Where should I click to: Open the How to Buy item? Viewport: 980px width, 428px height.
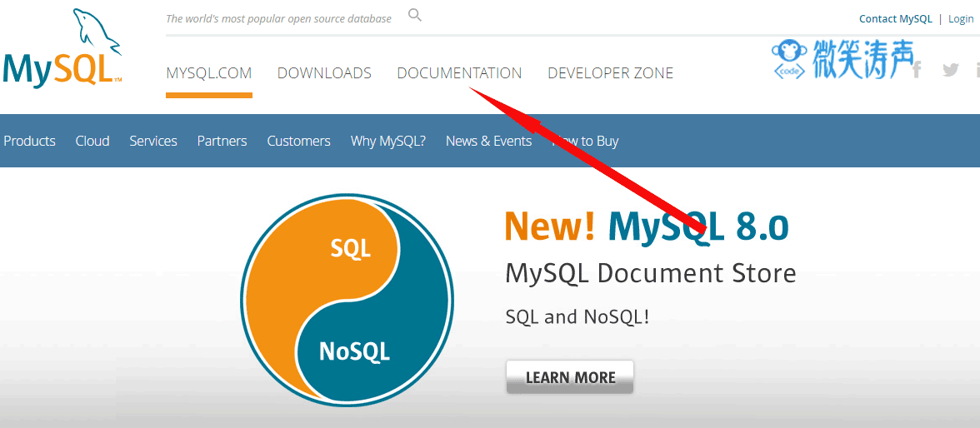[x=586, y=142]
